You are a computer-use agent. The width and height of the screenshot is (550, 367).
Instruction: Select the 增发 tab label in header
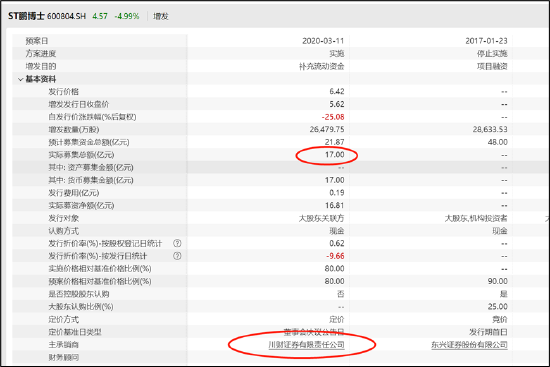161,16
